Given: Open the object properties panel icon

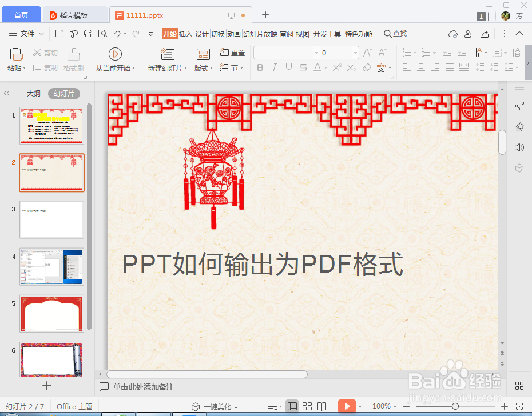Looking at the screenshot, I should 519,106.
